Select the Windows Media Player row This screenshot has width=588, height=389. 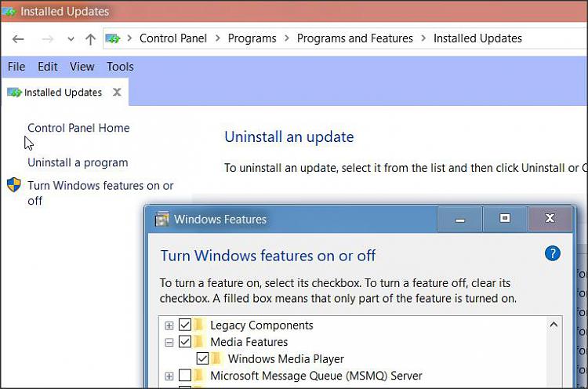pos(285,359)
